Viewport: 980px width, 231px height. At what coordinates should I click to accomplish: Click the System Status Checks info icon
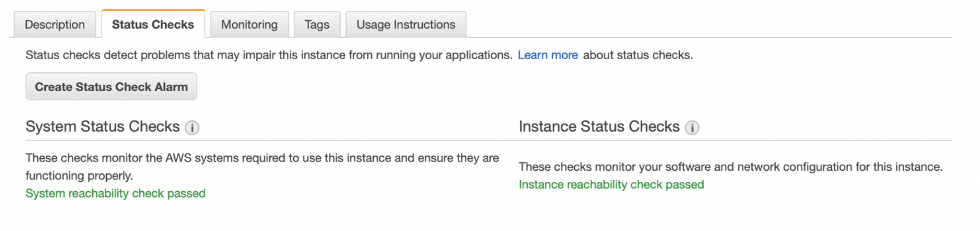(192, 127)
